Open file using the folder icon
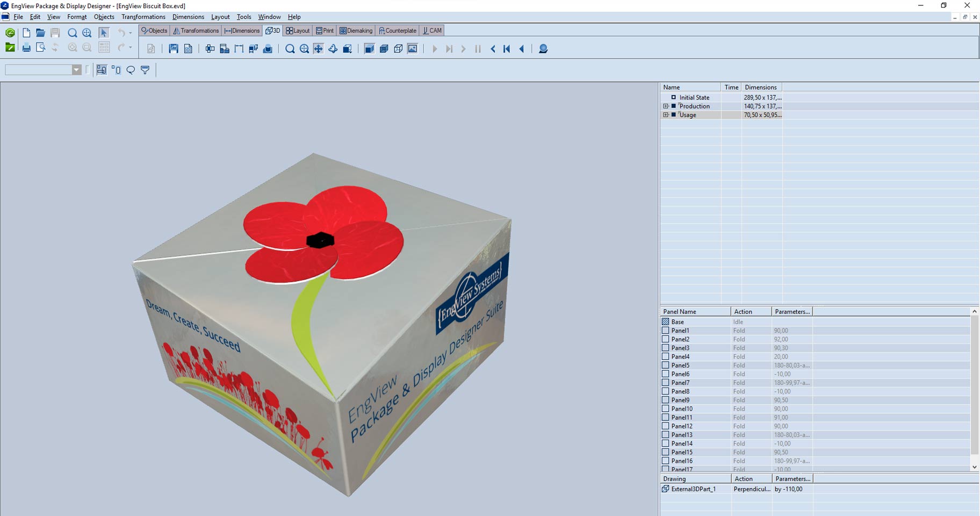This screenshot has height=516, width=980. [x=40, y=33]
